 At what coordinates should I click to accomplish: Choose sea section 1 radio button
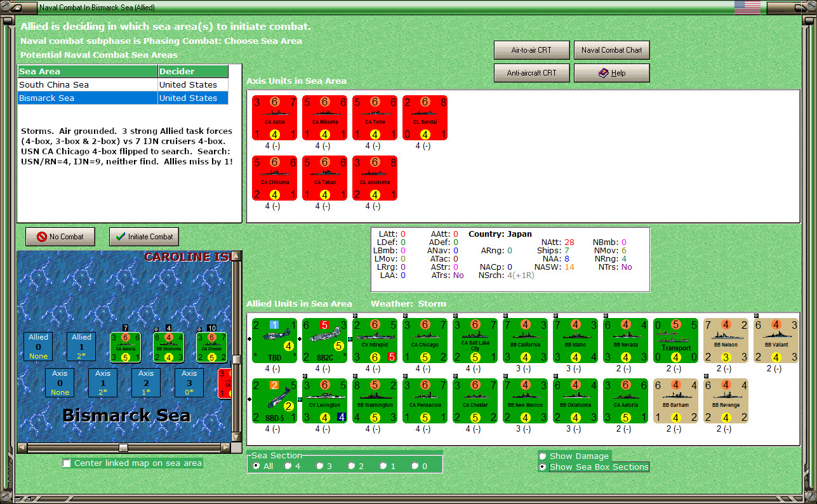click(383, 466)
